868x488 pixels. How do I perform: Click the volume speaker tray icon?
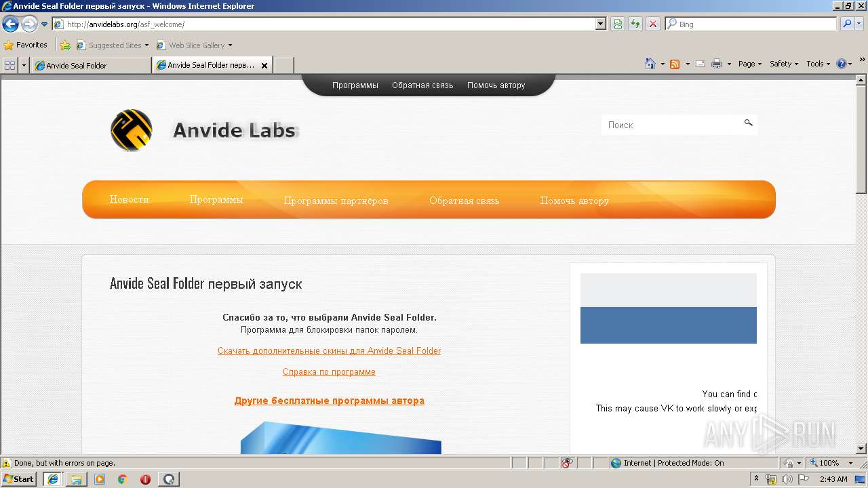[x=787, y=479]
